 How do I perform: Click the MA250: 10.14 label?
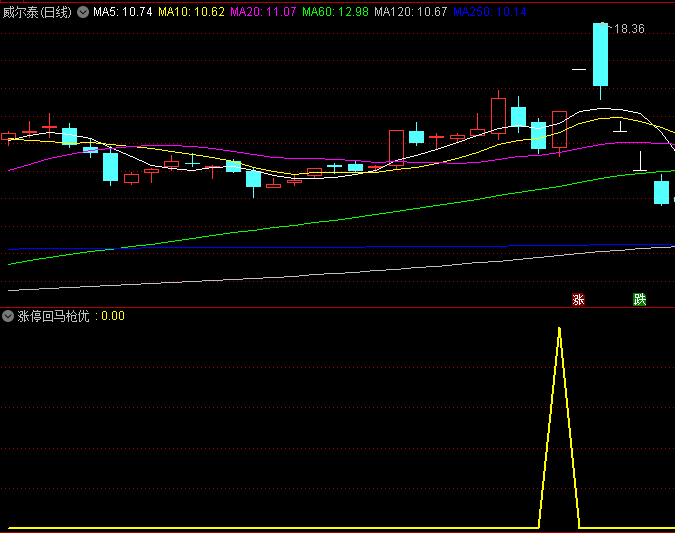click(x=489, y=12)
